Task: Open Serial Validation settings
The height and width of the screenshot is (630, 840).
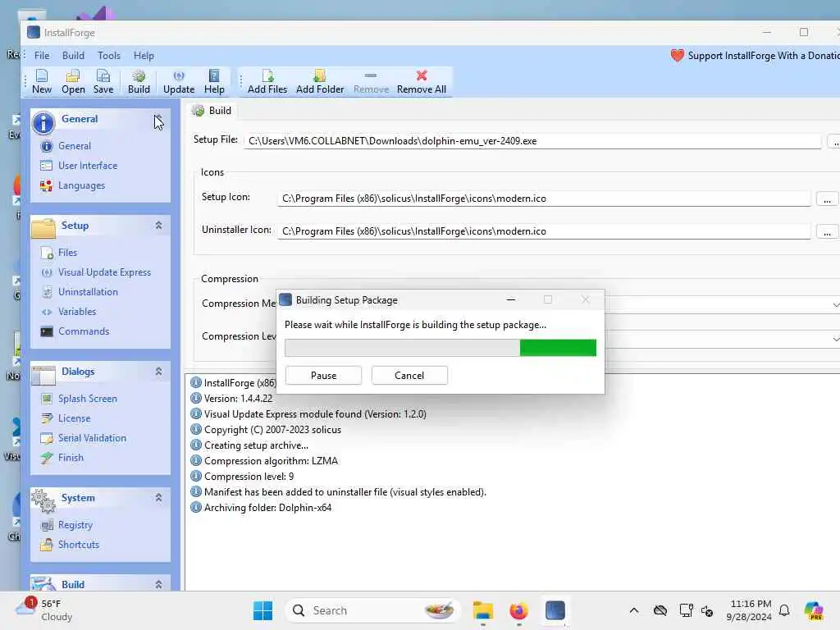Action: tap(92, 438)
